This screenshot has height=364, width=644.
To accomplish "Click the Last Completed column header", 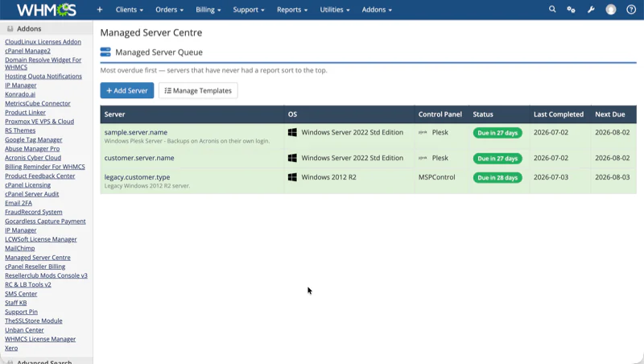I will tap(559, 114).
